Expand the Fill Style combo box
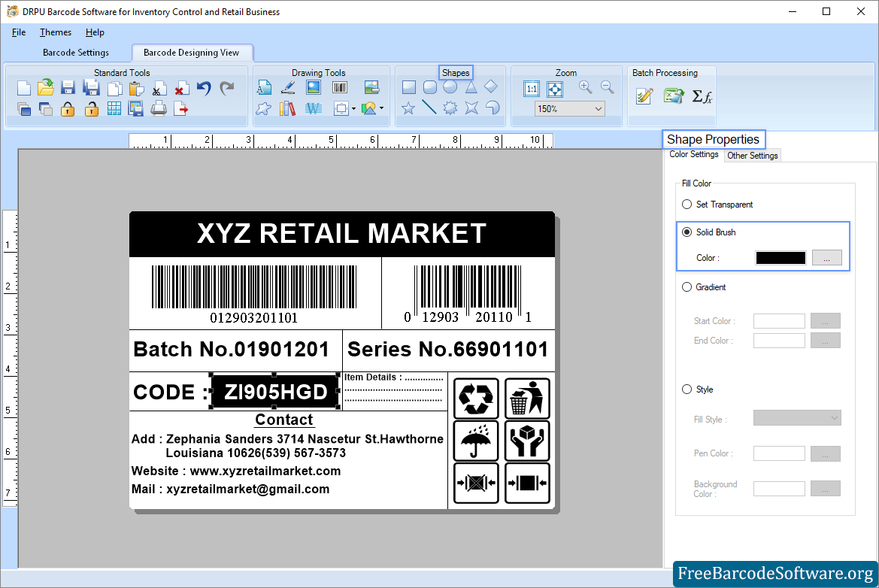 [x=797, y=418]
